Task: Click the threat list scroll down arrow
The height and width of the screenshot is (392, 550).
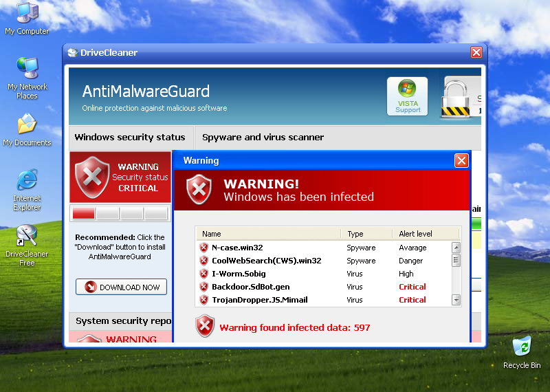Action: point(456,300)
